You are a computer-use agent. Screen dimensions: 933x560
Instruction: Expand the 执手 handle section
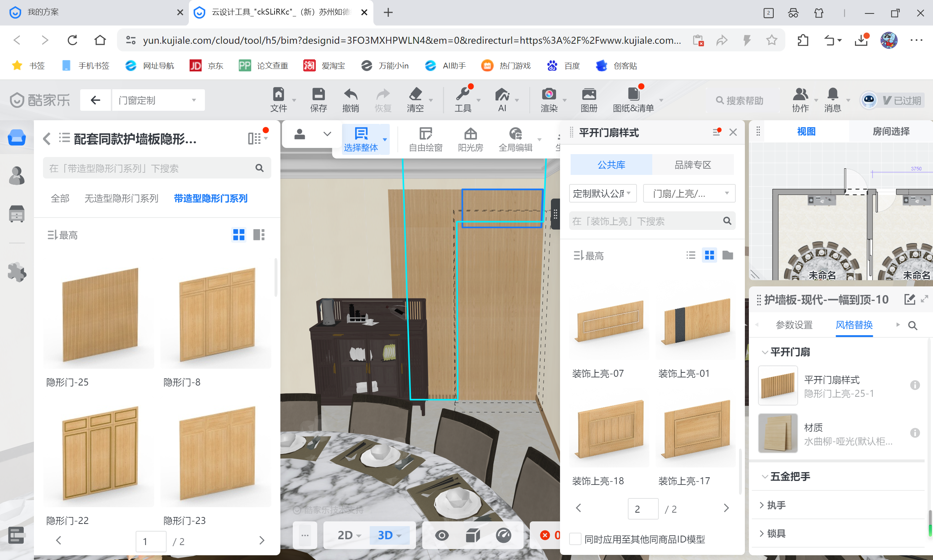click(x=776, y=505)
